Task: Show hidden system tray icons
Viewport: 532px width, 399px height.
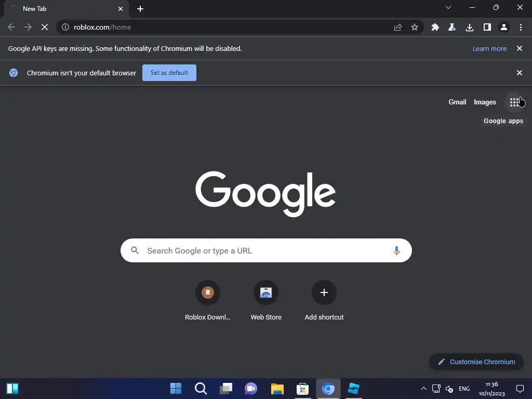Action: click(423, 389)
